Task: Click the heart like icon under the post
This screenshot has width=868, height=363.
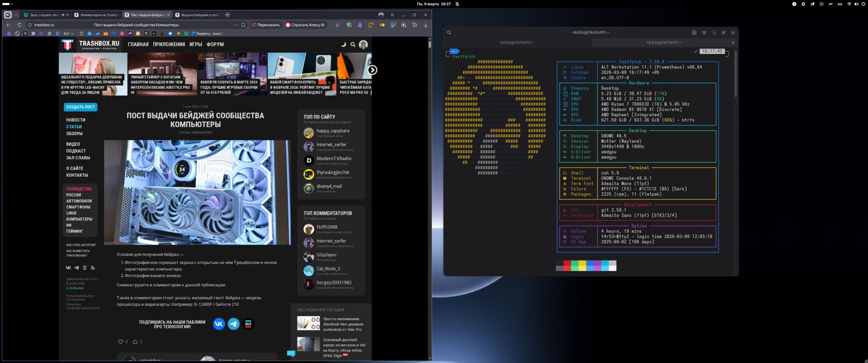Action: coord(120,342)
